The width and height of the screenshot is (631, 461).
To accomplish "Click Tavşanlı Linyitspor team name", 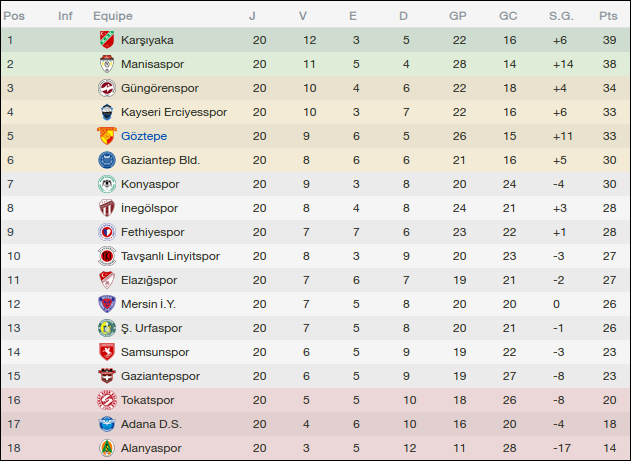I will [x=170, y=256].
